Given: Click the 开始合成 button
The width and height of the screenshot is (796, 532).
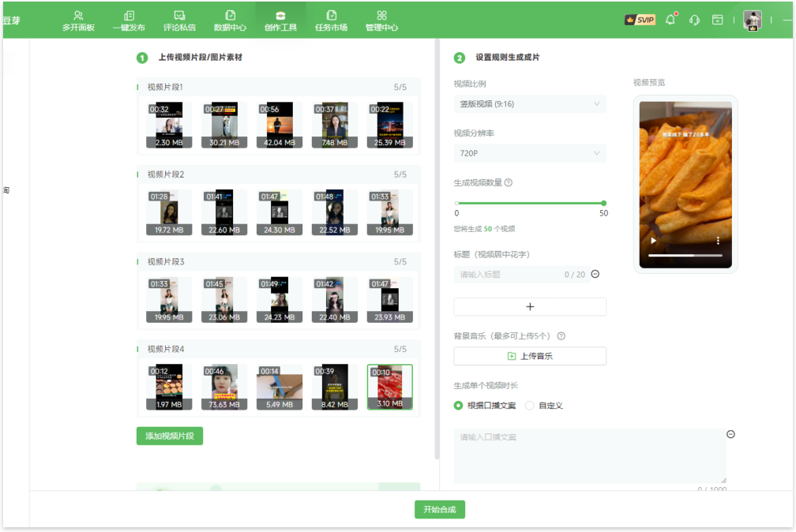Looking at the screenshot, I should (440, 509).
